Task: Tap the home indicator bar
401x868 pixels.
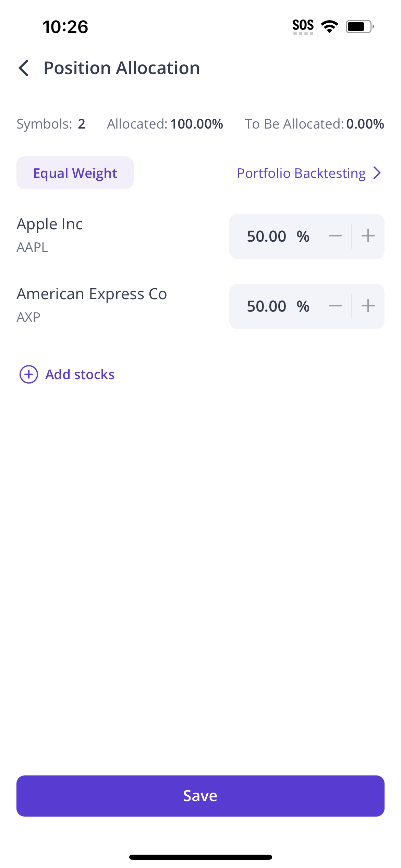Action: click(200, 857)
